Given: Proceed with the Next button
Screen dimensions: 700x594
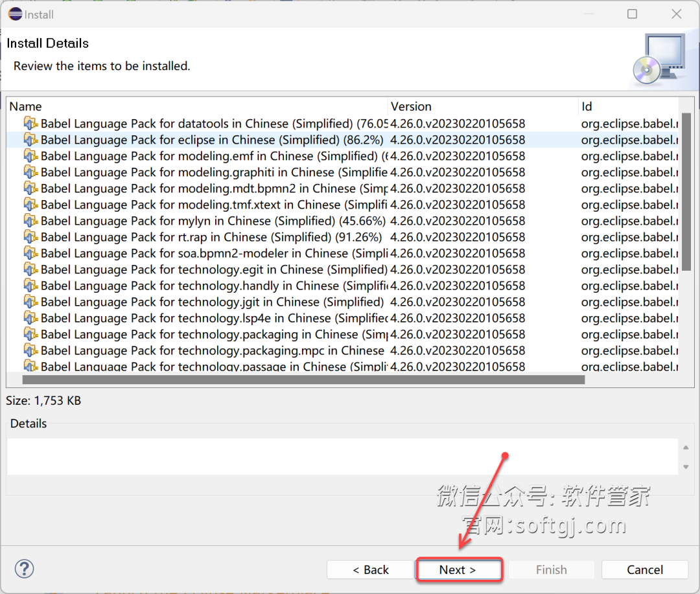Looking at the screenshot, I should (x=458, y=570).
